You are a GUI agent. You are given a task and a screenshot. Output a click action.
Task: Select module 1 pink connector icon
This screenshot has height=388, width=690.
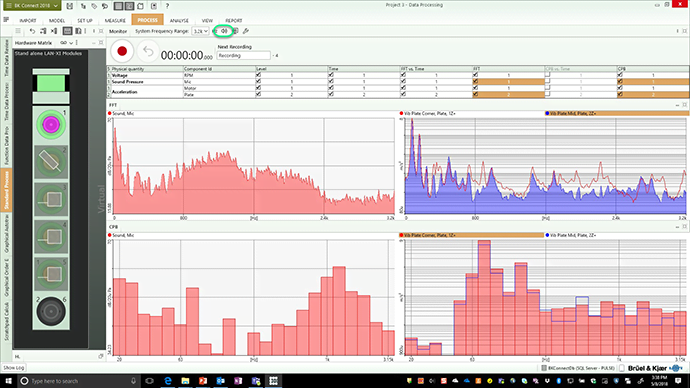click(x=51, y=125)
